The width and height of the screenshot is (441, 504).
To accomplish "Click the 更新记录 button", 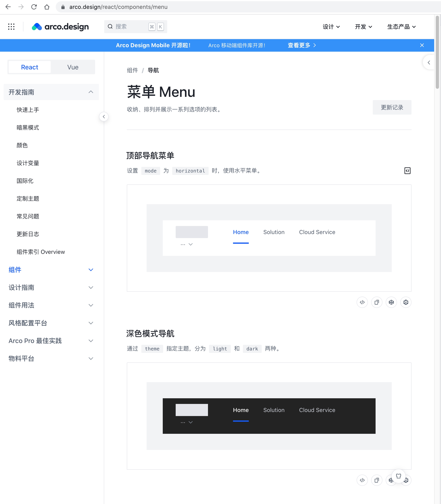I will tap(392, 108).
